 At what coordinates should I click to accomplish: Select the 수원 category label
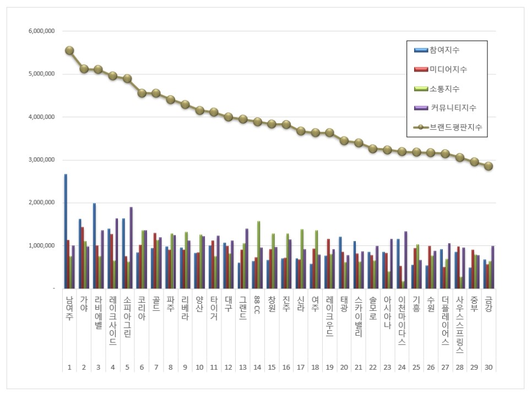[431, 304]
